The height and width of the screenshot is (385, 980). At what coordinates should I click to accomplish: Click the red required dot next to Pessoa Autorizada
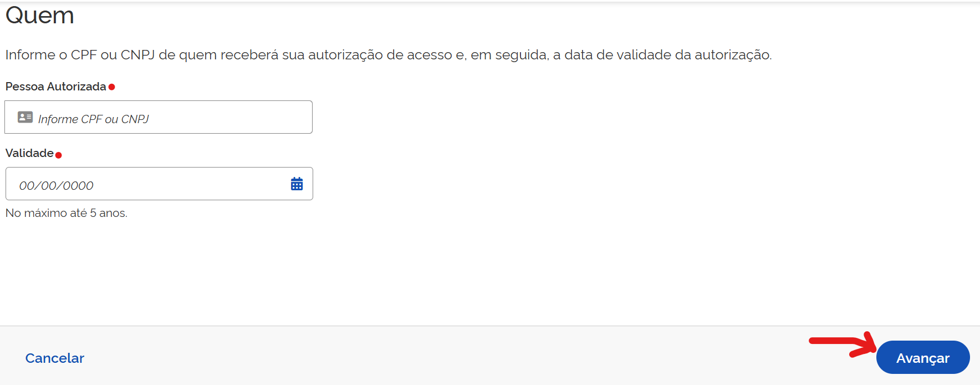113,87
